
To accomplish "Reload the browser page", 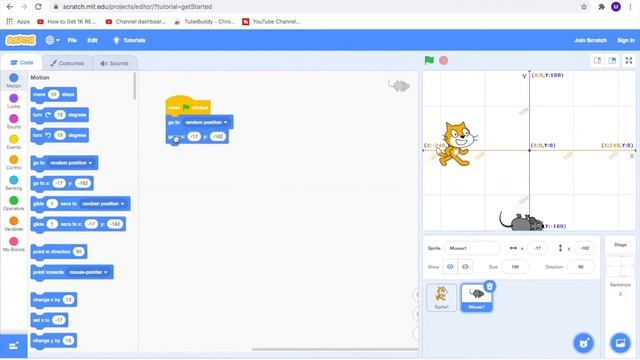I will pyautogui.click(x=38, y=7).
